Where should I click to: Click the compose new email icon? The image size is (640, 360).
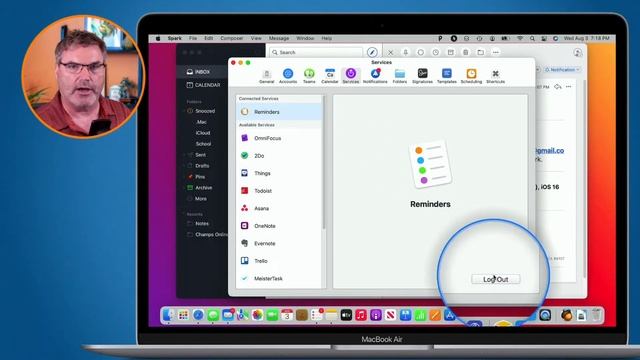coord(371,52)
